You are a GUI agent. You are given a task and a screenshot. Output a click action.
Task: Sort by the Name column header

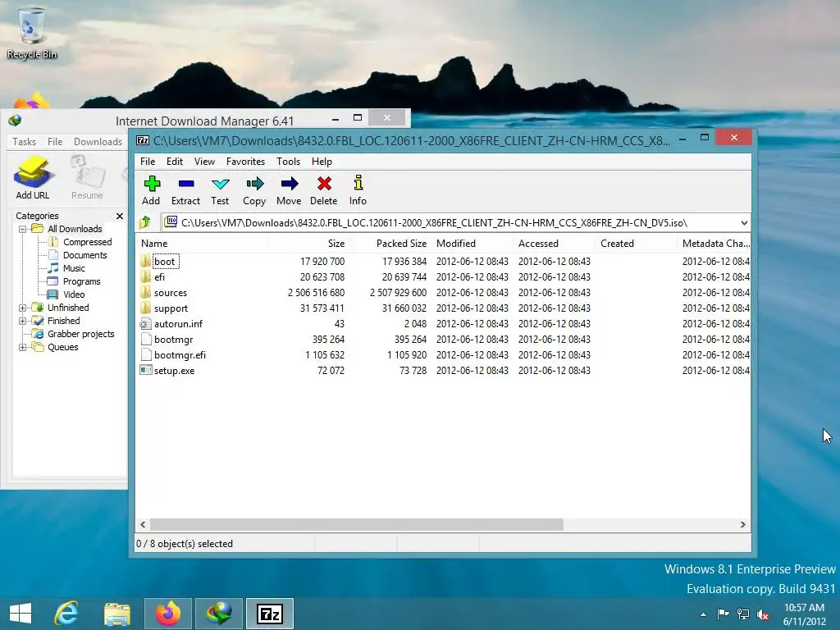pos(202,243)
